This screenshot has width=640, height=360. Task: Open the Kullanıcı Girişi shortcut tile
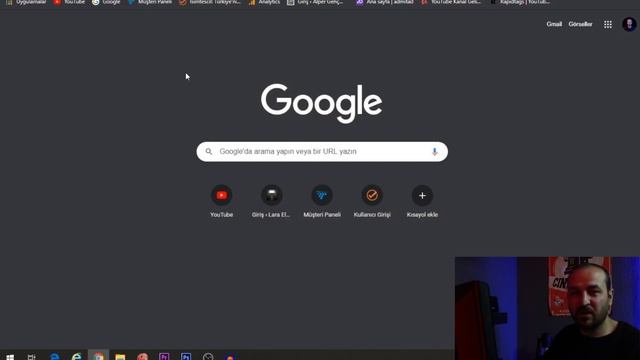click(372, 201)
